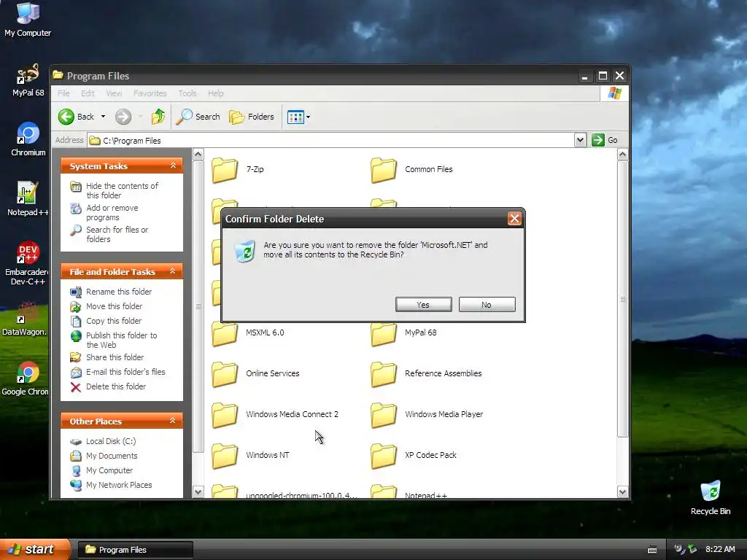Go to Local Disk (C:) in Other Places
This screenshot has height=560, width=747.
[111, 441]
